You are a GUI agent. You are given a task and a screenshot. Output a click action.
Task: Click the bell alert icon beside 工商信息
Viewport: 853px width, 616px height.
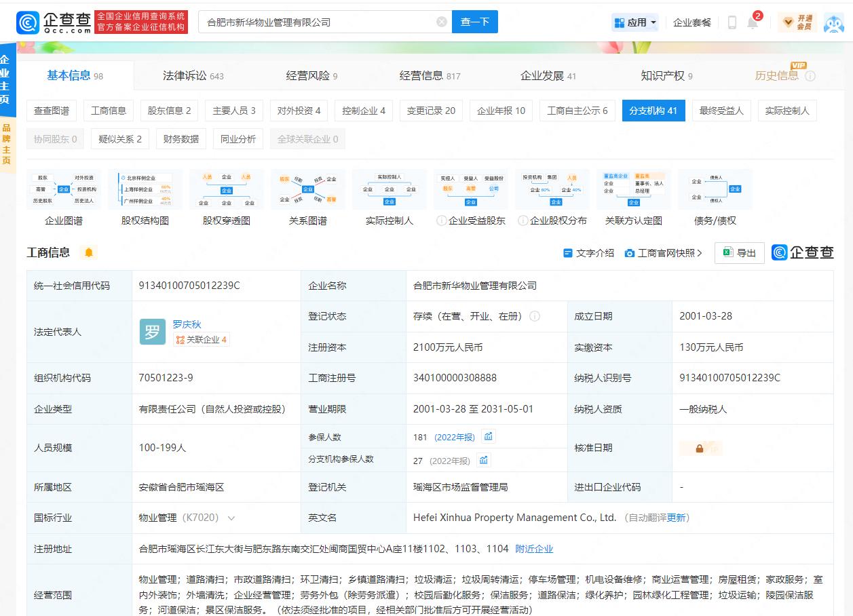point(89,252)
